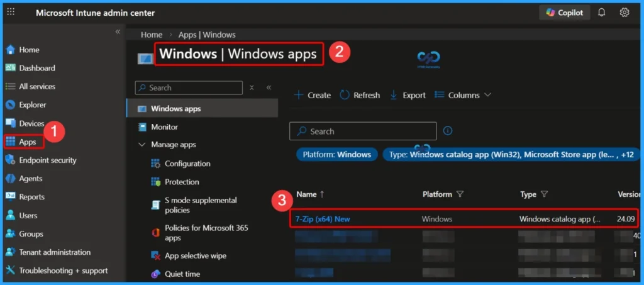Edit the Platform: Windows filter pill
Screen dimensions: 644x285
click(x=337, y=155)
